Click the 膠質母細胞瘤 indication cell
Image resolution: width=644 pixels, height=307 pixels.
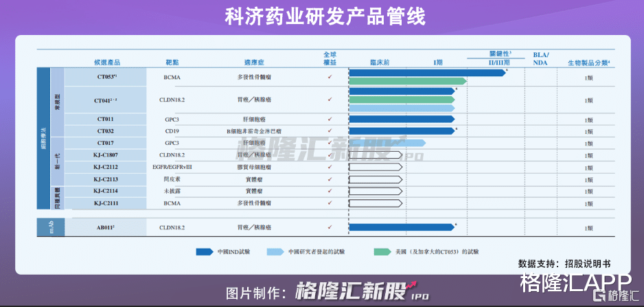254,168
